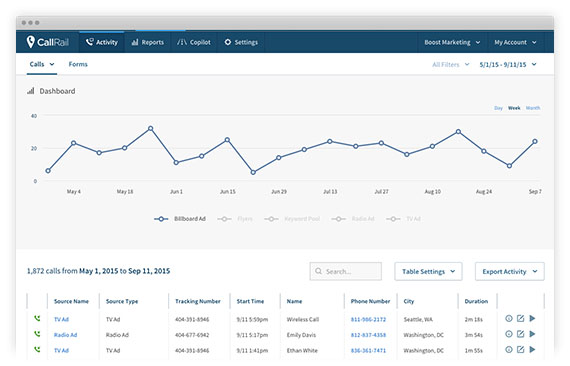Open phone number 812-837-4358

[368, 335]
